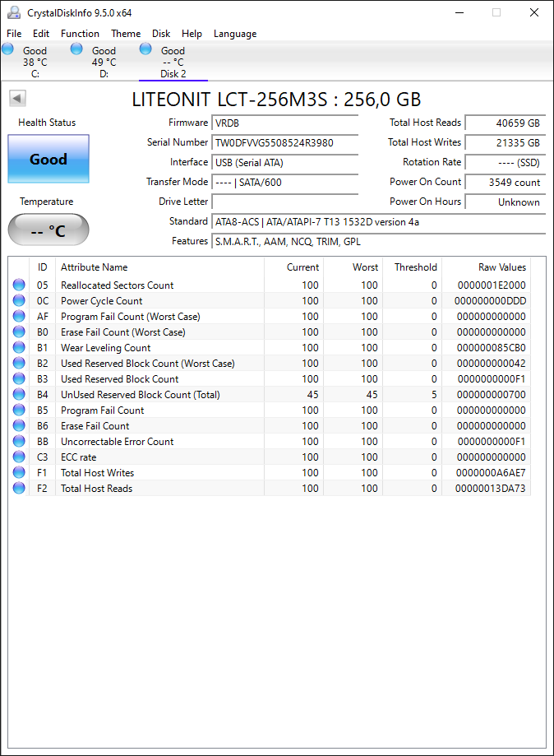Click status orb of row B5 Program Fail Count
This screenshot has height=756, width=554.
19,410
